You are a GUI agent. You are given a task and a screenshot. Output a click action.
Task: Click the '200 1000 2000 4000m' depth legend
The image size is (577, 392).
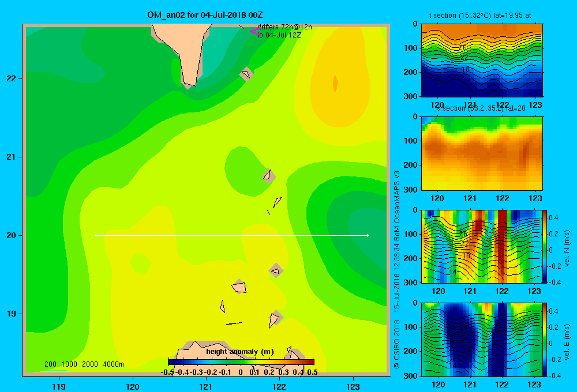(x=84, y=364)
